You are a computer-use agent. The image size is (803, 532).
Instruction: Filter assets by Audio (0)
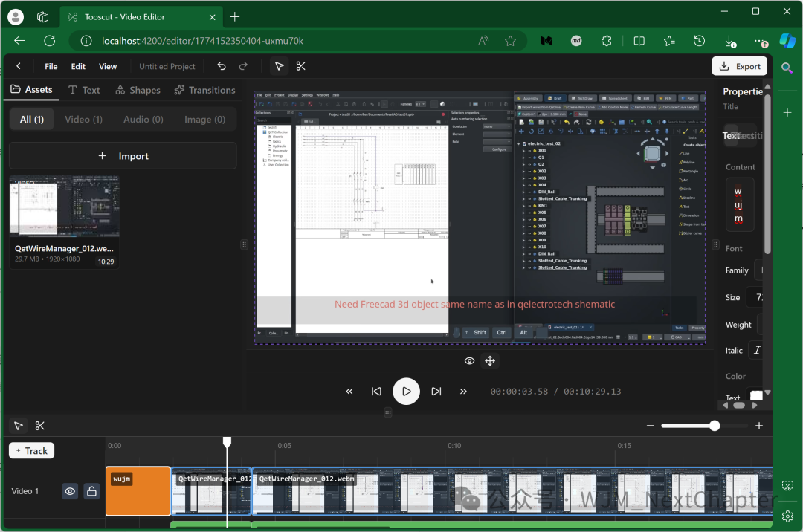click(143, 119)
